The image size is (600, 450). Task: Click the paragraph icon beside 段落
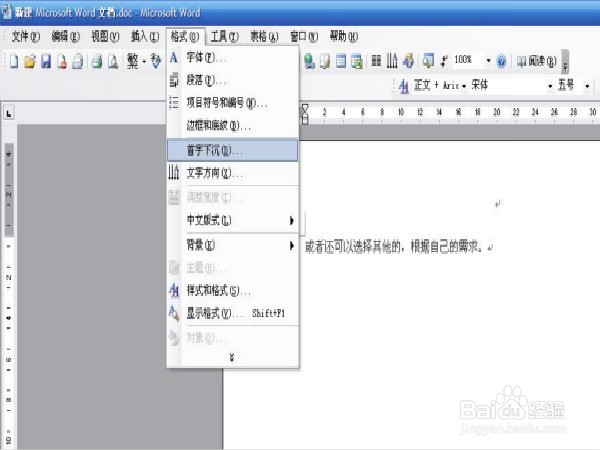[x=174, y=80]
